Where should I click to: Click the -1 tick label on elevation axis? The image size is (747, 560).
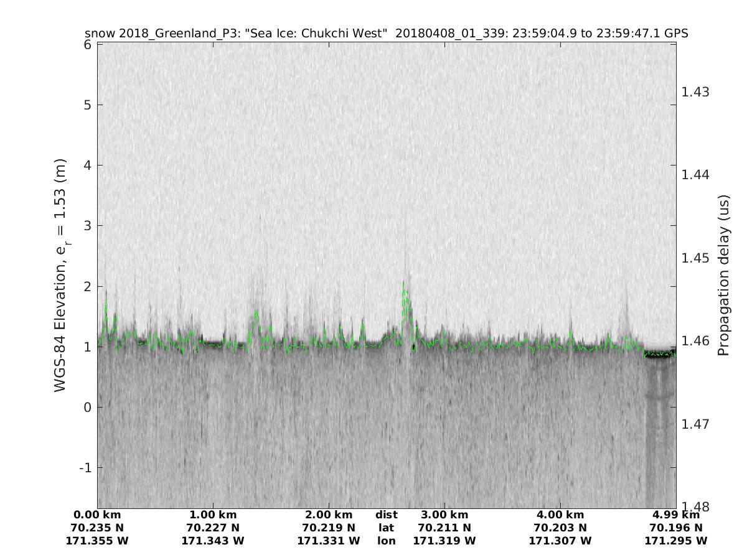click(x=85, y=467)
